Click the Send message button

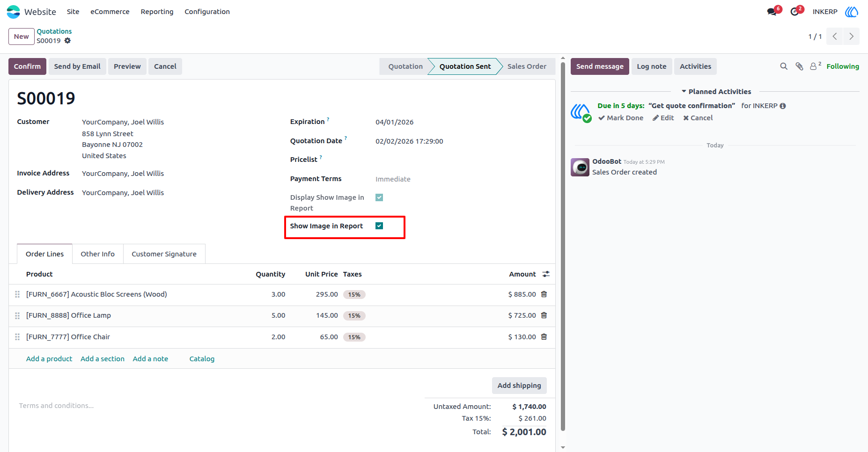tap(600, 66)
